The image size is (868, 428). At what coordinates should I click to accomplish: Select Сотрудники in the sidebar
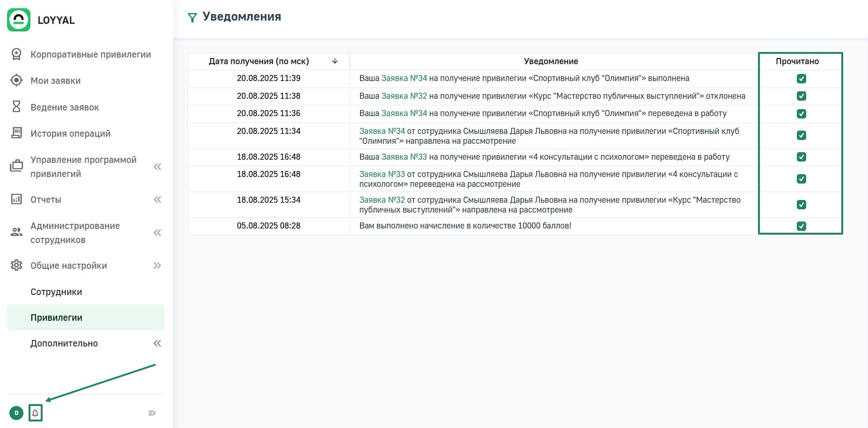[56, 292]
